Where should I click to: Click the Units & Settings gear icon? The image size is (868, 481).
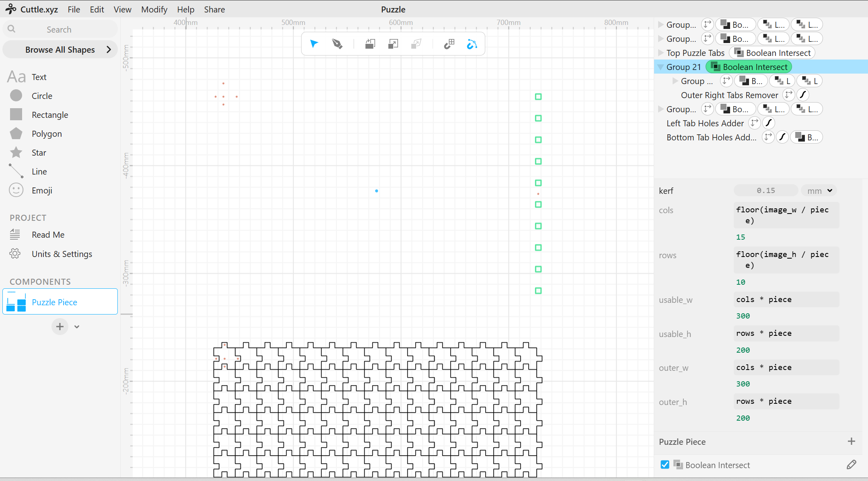point(15,254)
